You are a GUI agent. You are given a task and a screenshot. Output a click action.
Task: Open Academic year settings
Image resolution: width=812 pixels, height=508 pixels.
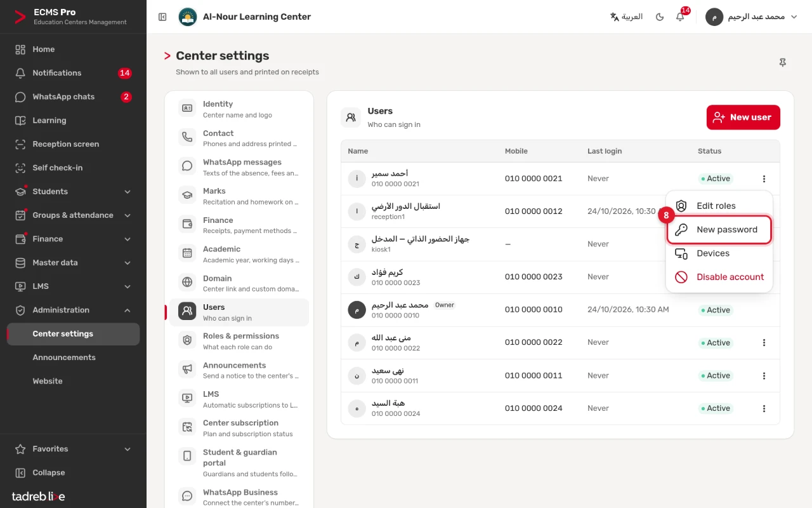(239, 255)
